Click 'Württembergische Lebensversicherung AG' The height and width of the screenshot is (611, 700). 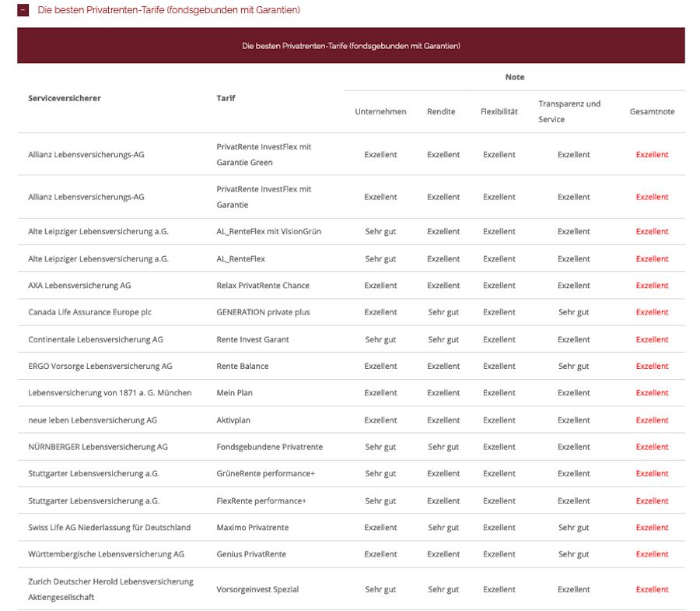(x=107, y=555)
